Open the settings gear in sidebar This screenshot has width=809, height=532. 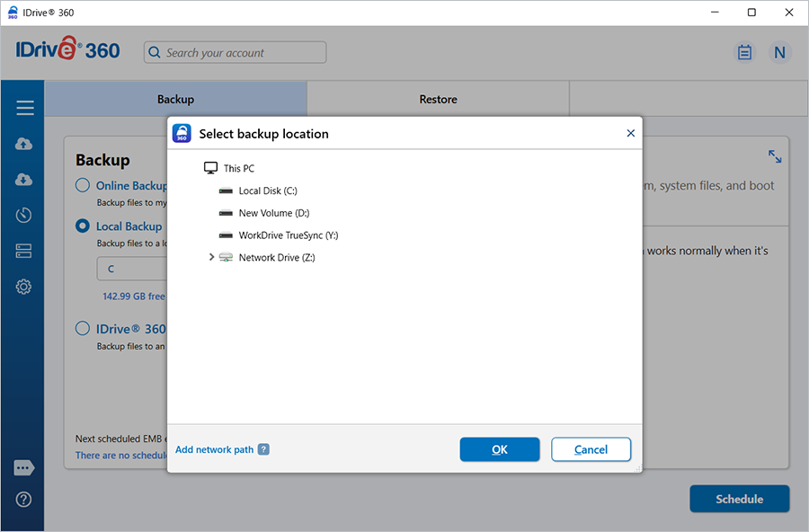click(24, 287)
